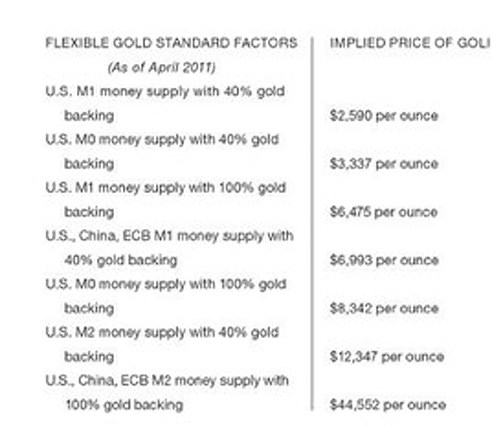Click the $2,590 per ounce price
The image size is (492, 448).
[383, 116]
